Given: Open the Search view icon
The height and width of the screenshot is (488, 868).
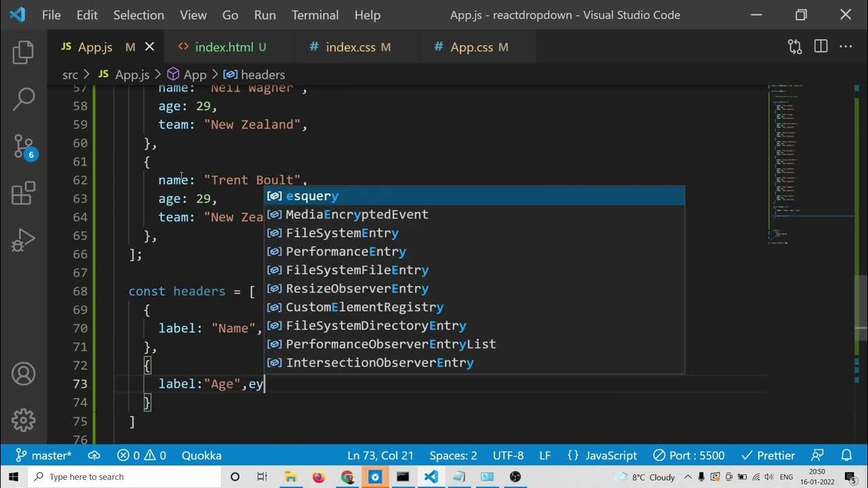Looking at the screenshot, I should point(23,99).
